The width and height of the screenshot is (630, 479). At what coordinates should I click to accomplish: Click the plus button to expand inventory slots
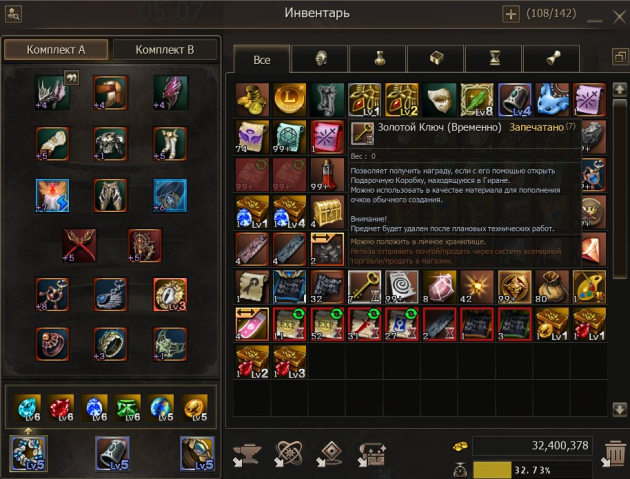[511, 14]
